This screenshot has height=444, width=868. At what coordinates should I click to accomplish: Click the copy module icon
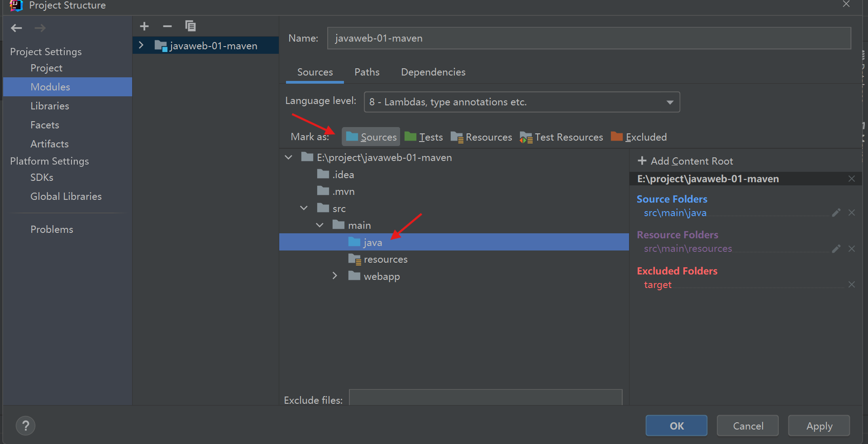pyautogui.click(x=191, y=26)
